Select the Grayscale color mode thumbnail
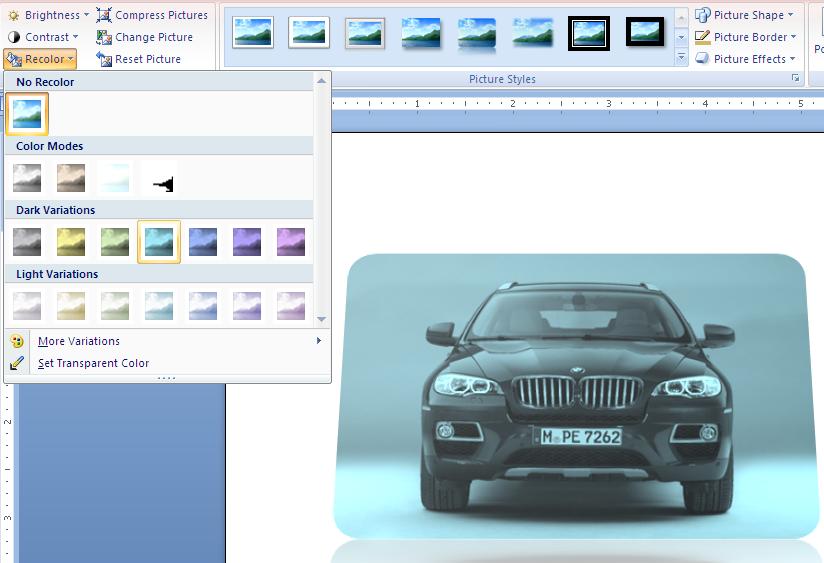Image resolution: width=824 pixels, height=563 pixels. pyautogui.click(x=27, y=178)
